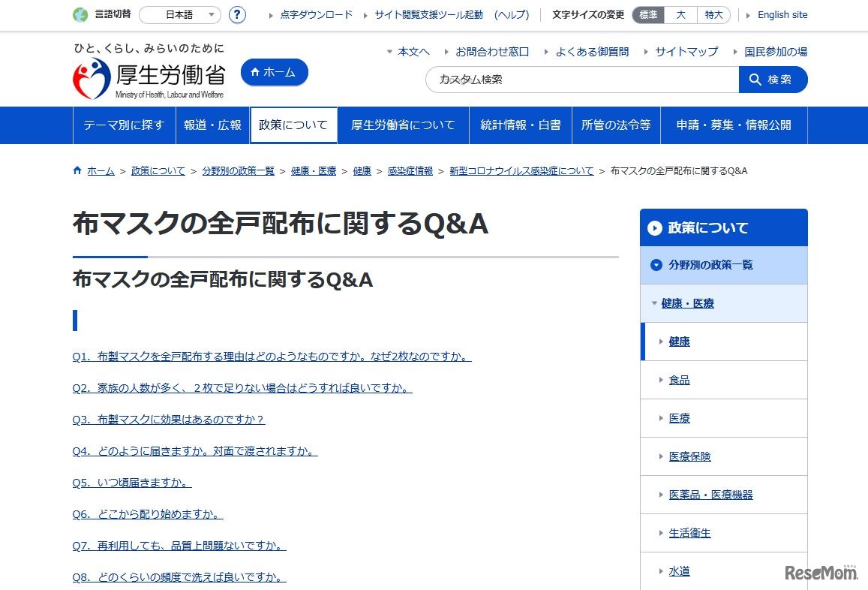Screen dimensions: 868x590
Task: Expand the 食品 sidebar category
Action: click(x=680, y=380)
